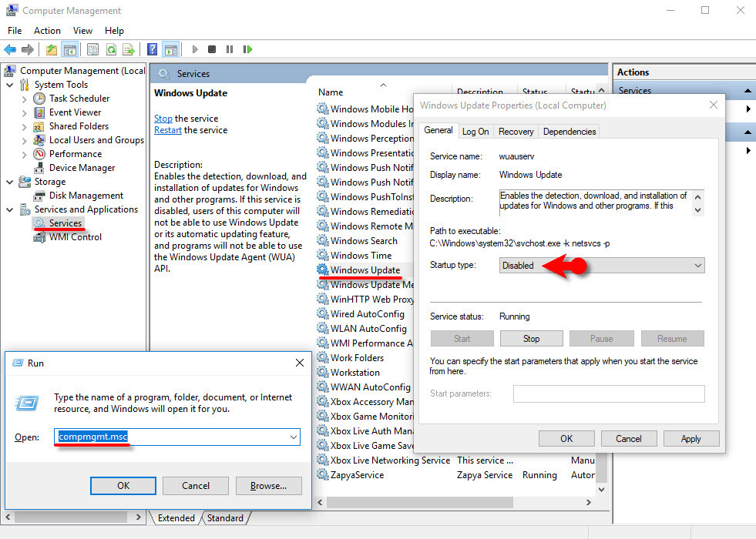Open the Startup type dropdown
Viewport: 756px width, 539px height.
tap(601, 266)
